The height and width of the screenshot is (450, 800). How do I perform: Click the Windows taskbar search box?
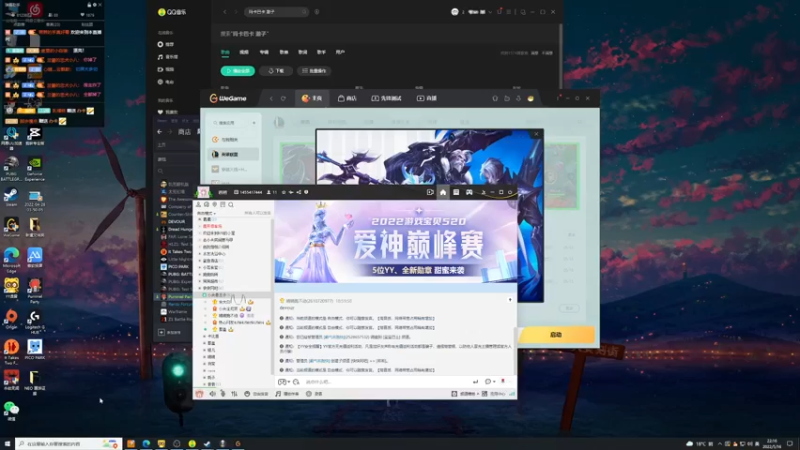tap(69, 444)
